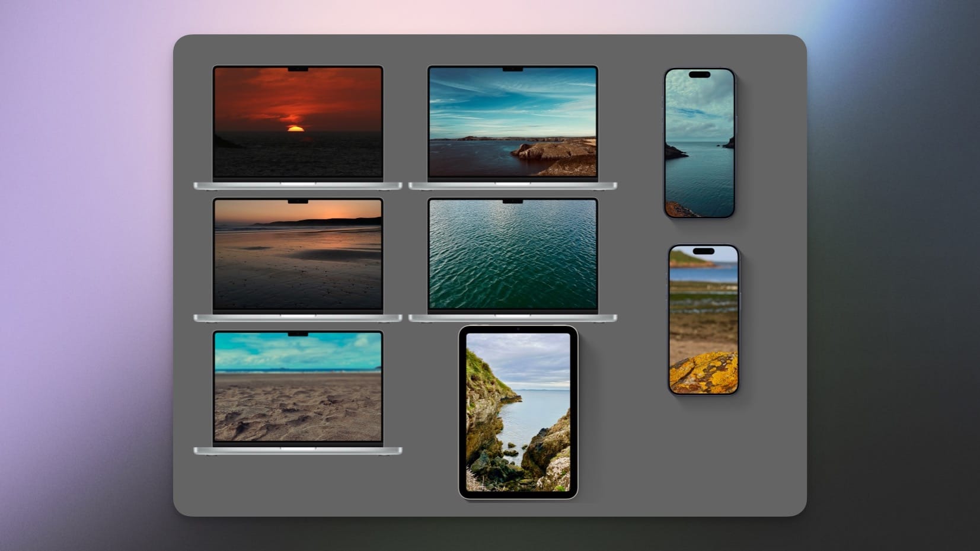Click the notch on the teal water MacBook

tap(512, 201)
